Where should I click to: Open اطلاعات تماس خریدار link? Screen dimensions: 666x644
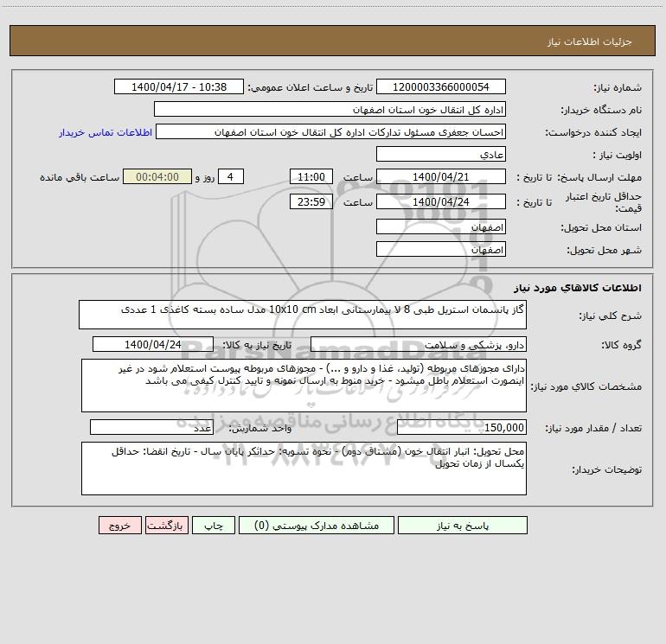pyautogui.click(x=106, y=132)
